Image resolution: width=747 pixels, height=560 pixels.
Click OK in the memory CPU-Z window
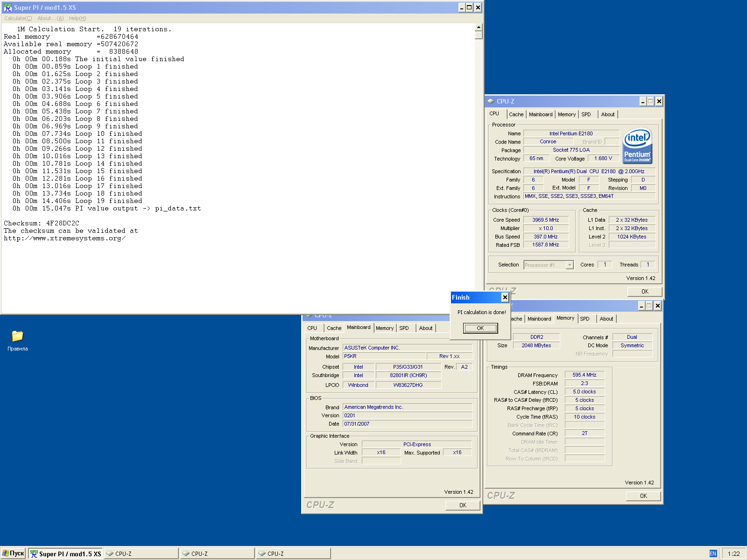643,496
